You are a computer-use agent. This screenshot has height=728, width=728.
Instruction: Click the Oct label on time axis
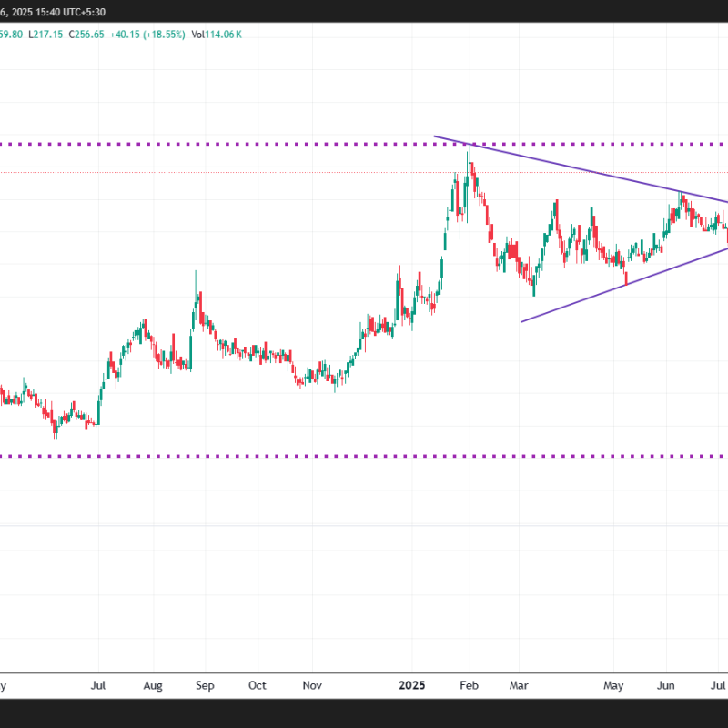click(x=258, y=684)
